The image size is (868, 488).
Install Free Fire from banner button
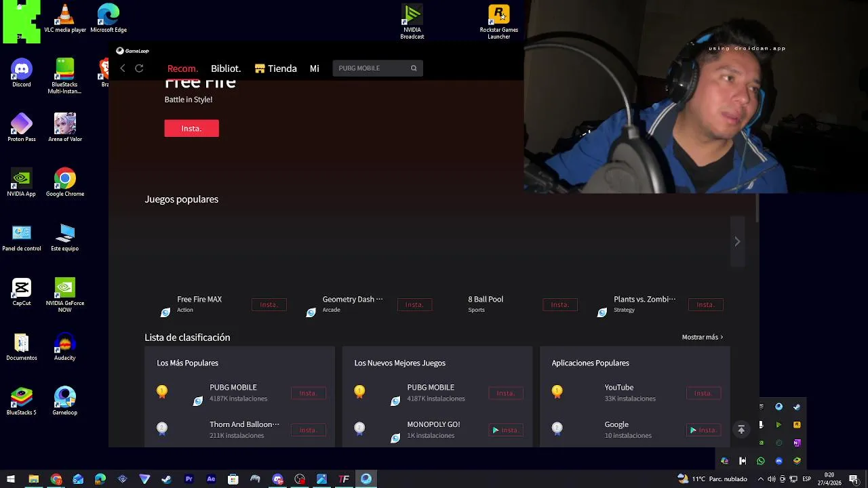point(191,128)
